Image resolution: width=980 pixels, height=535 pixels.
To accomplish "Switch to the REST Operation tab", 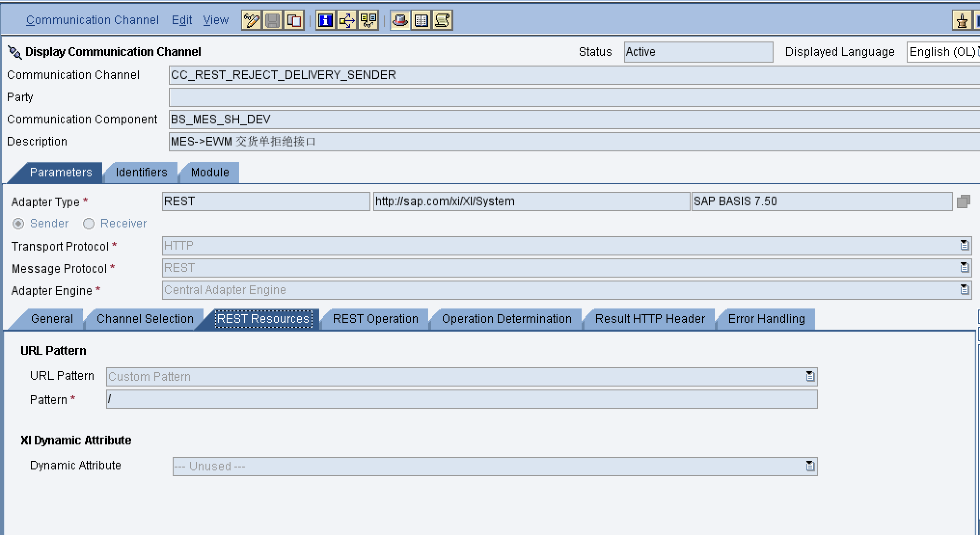I will [375, 319].
